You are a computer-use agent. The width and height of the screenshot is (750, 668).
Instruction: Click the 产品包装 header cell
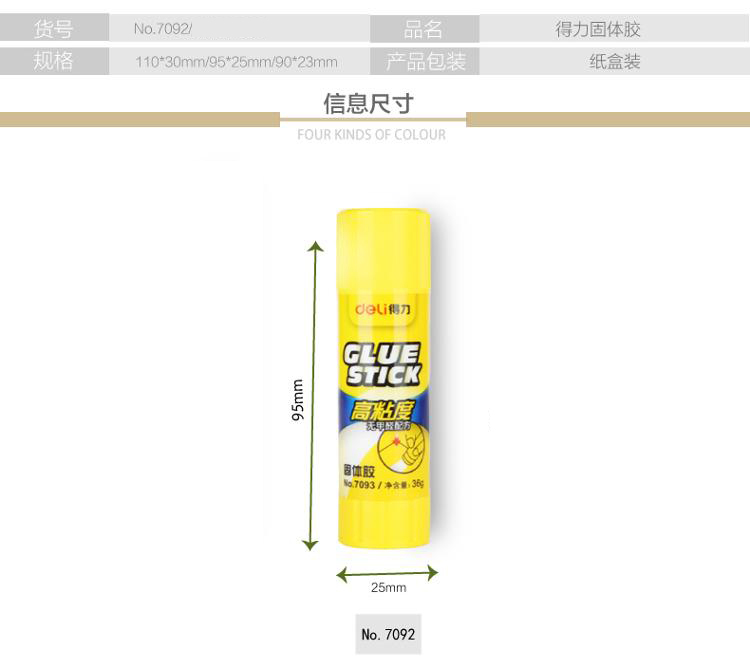(x=424, y=61)
